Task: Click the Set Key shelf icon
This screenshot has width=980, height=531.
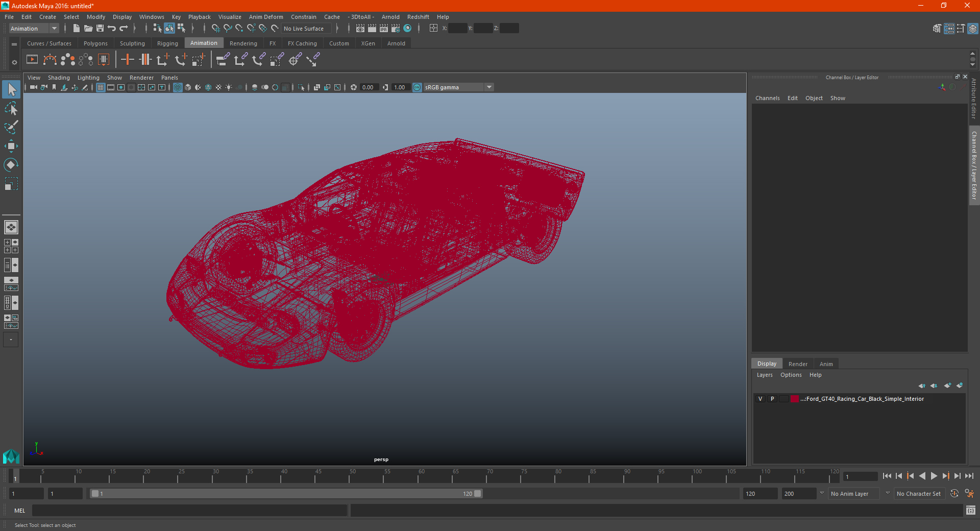Action: [127, 60]
